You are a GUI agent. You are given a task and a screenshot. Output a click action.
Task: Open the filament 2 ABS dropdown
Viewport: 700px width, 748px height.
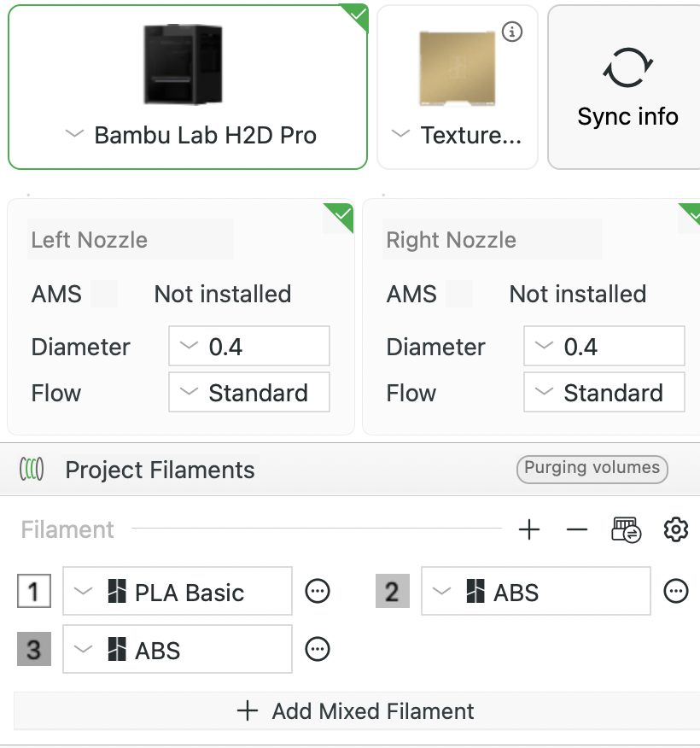click(x=536, y=591)
